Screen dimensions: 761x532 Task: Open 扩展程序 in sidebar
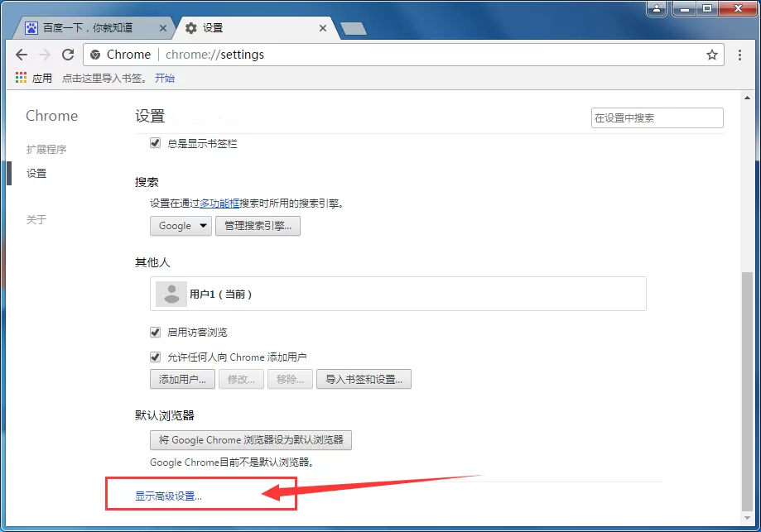pos(46,150)
